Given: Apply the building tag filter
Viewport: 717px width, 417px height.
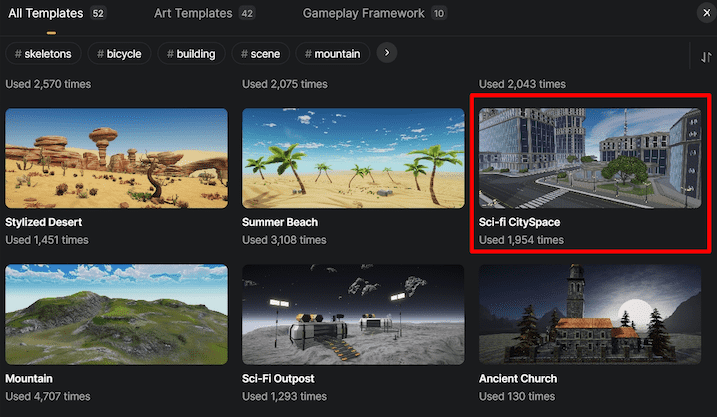Looking at the screenshot, I should [x=194, y=53].
